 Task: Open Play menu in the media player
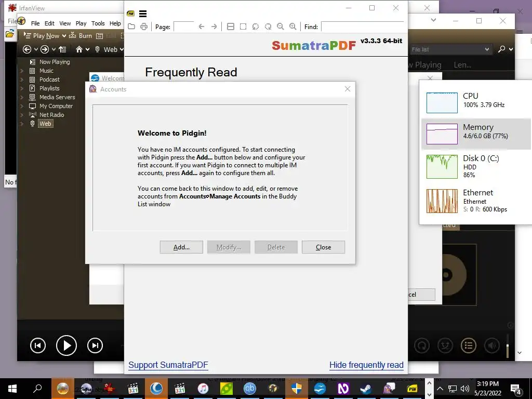(81, 23)
